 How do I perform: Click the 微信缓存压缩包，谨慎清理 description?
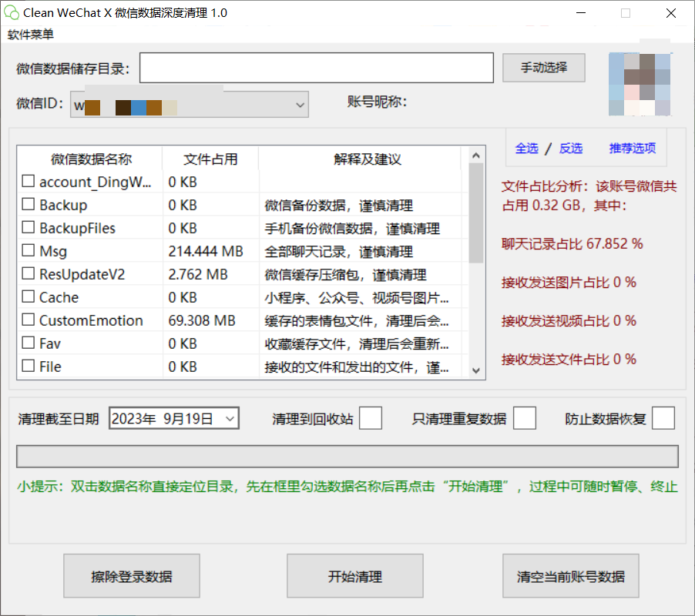point(346,275)
